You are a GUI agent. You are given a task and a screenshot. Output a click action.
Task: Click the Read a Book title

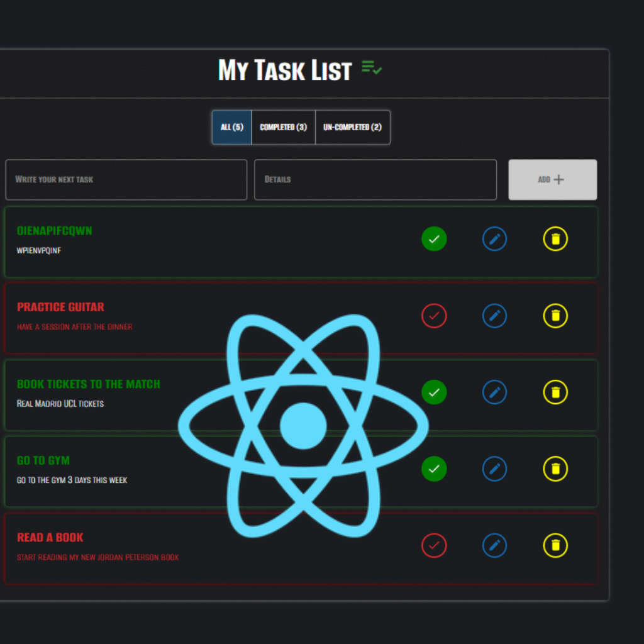tap(50, 537)
